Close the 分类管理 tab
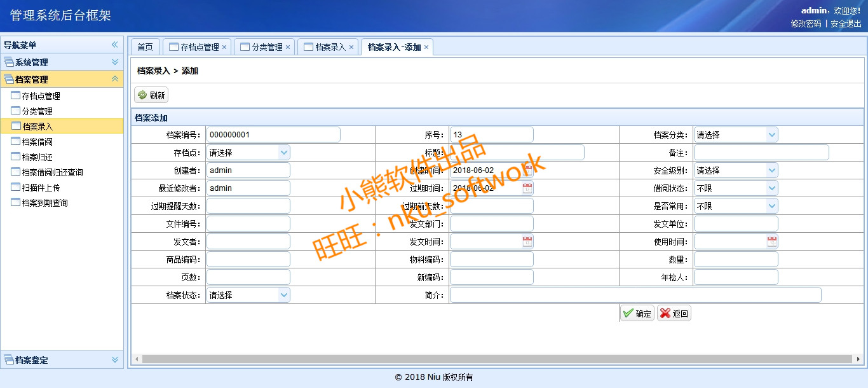868x388 pixels. 288,47
